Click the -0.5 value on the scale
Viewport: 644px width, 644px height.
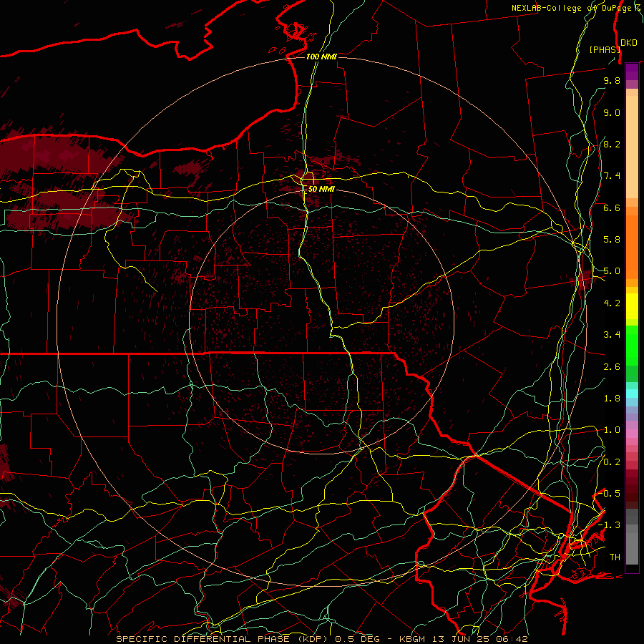point(610,494)
